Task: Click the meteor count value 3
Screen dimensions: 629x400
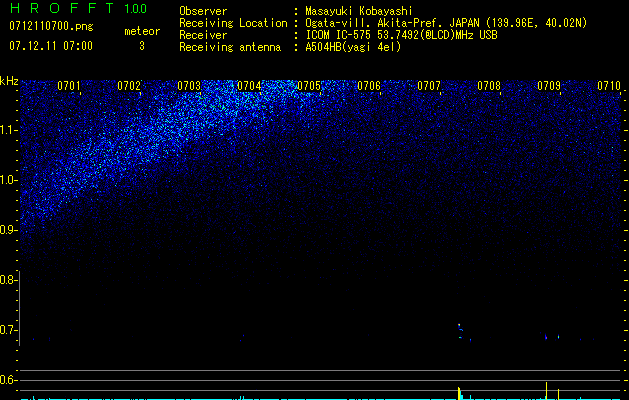Action: coord(142,46)
